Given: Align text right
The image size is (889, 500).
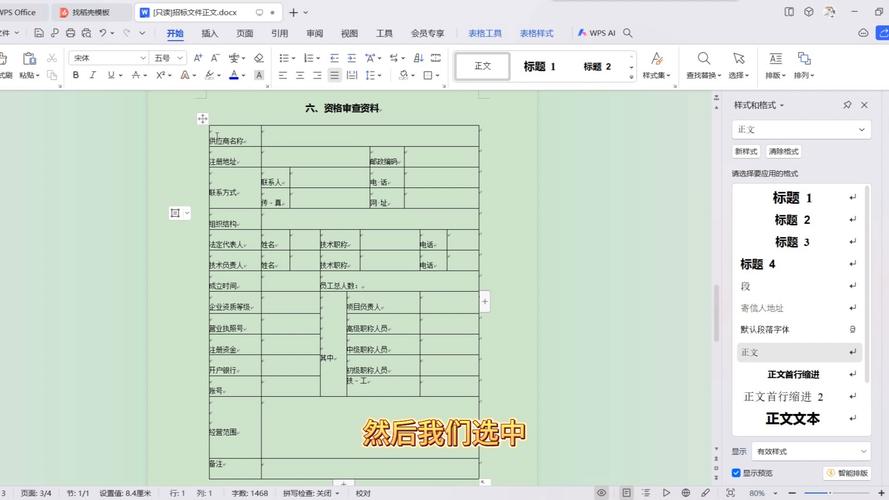Looking at the screenshot, I should coord(317,75).
